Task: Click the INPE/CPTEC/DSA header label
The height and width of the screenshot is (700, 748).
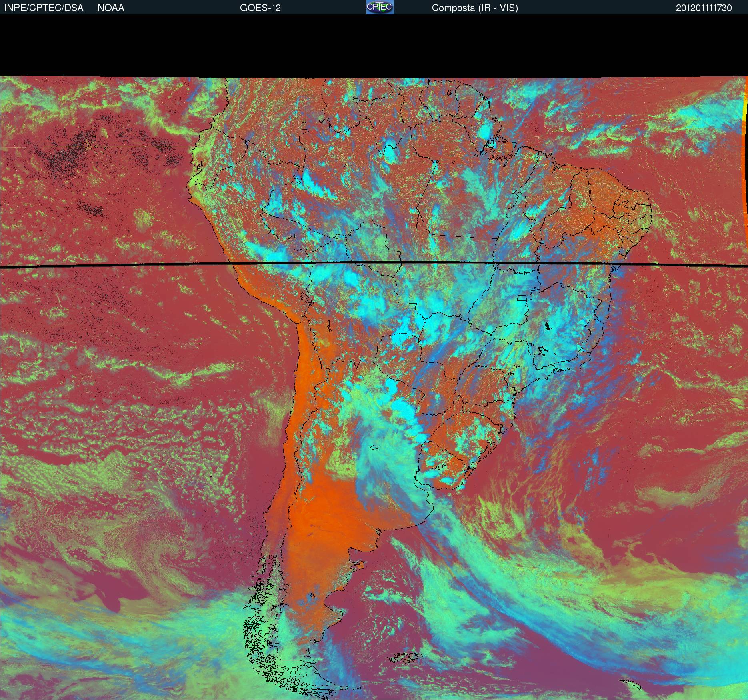Action: (x=44, y=8)
